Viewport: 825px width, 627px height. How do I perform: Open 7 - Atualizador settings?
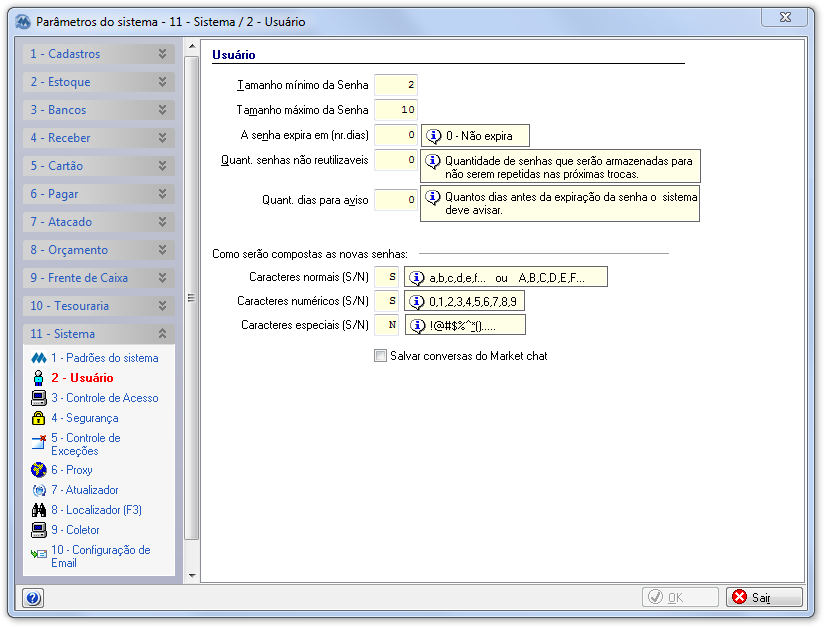85,490
